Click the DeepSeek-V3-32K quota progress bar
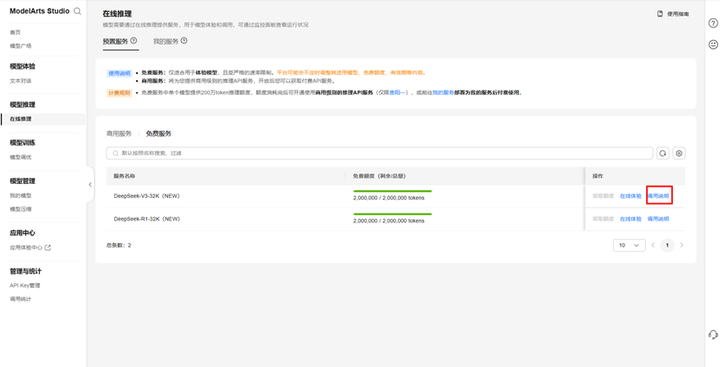Image resolution: width=720 pixels, height=367 pixels. point(392,191)
